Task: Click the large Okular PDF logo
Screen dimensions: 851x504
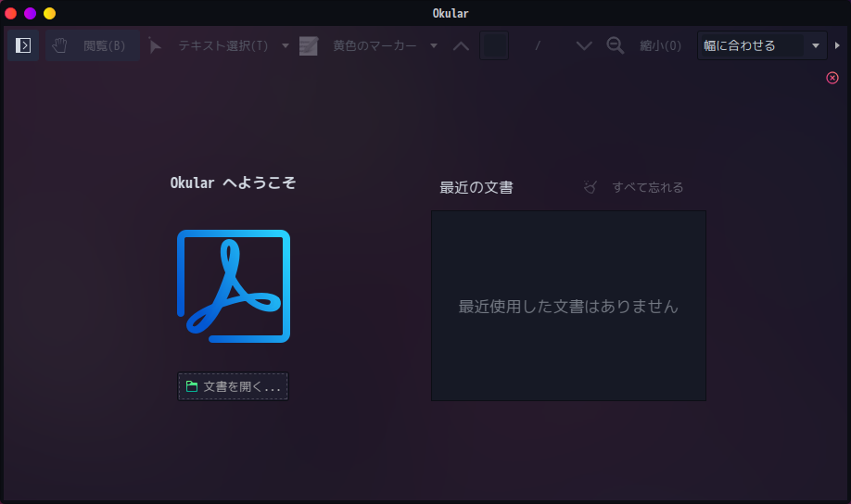Action: (234, 286)
